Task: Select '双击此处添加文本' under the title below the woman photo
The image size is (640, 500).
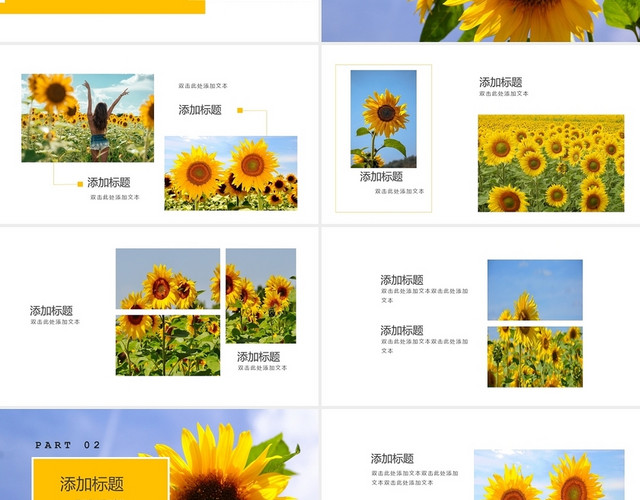Action: point(115,197)
